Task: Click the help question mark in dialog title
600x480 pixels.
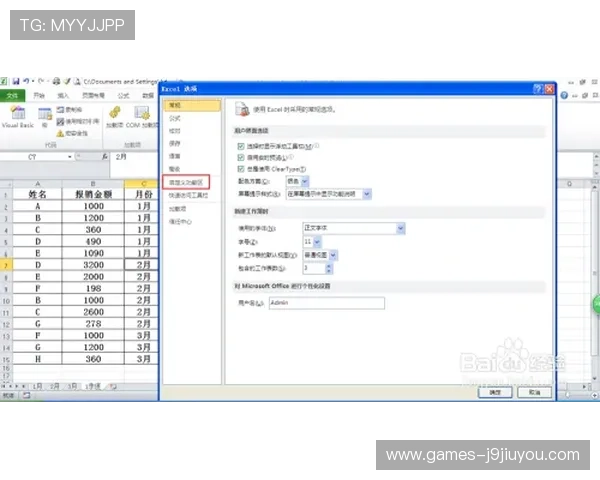Action: pos(537,89)
